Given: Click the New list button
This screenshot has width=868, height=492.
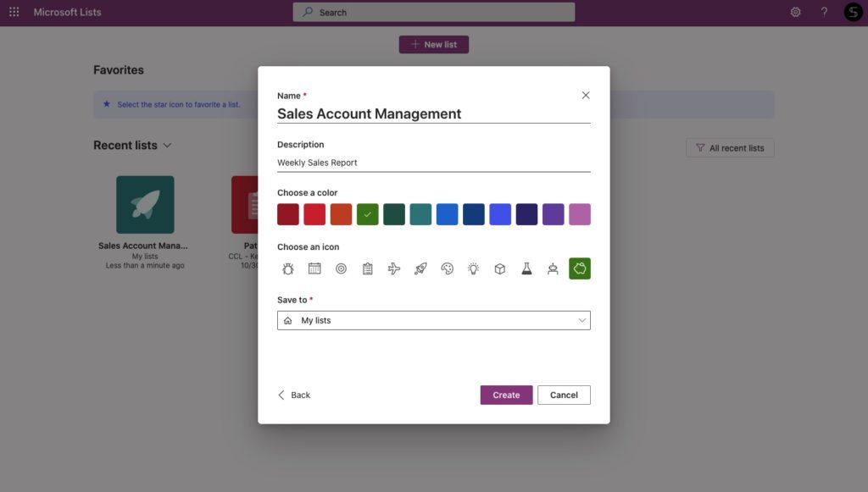Looking at the screenshot, I should [x=434, y=44].
